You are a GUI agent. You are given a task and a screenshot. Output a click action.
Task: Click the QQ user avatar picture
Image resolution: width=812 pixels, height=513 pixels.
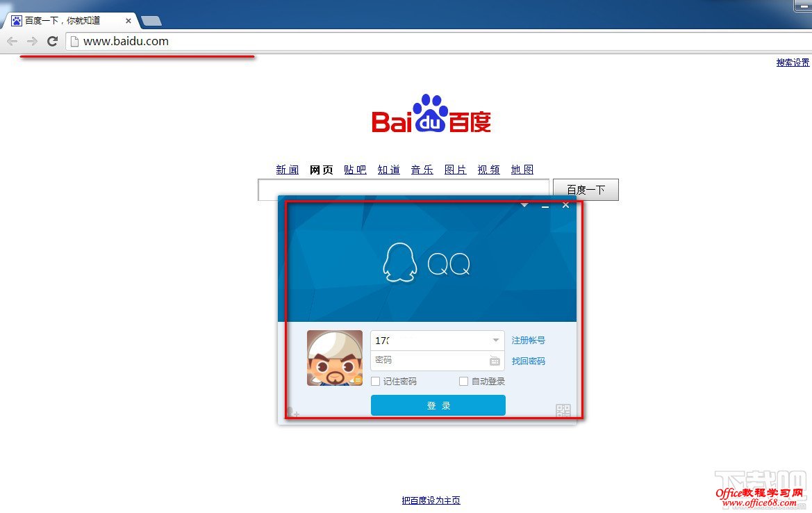pyautogui.click(x=335, y=358)
